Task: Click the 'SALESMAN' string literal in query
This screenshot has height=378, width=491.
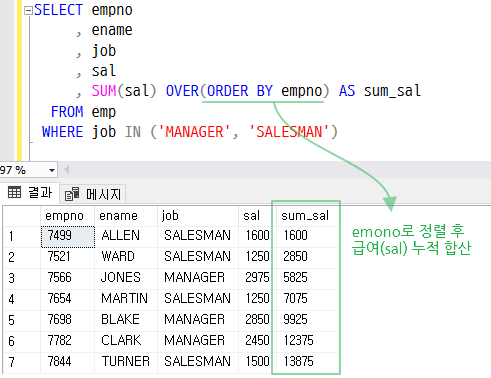Action: tap(289, 132)
